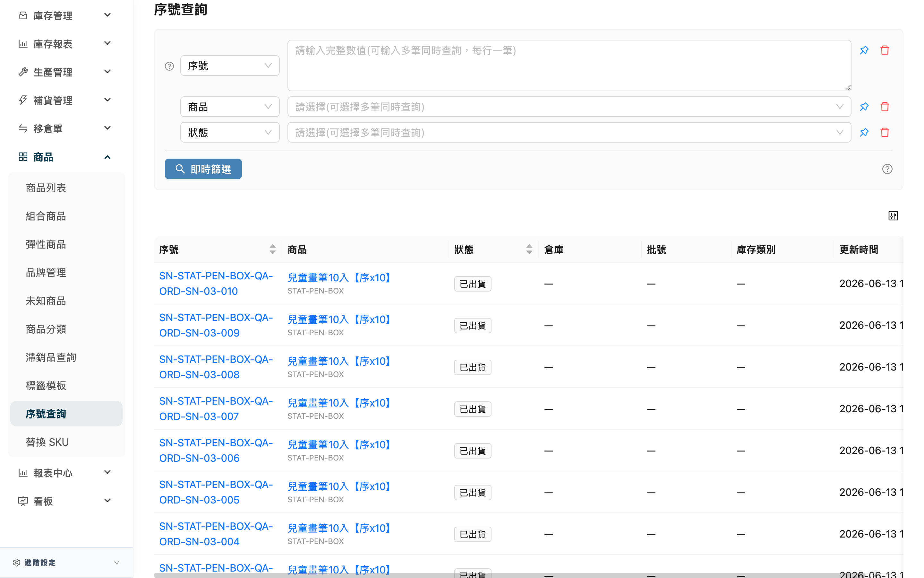924x578 pixels.
Task: Open serial SN-STAT-PEN-BOX-QA-ORD-SN-03-004
Action: pyautogui.click(x=216, y=534)
